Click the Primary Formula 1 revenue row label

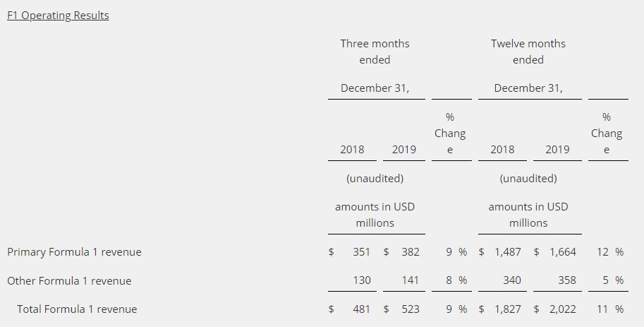click(74, 252)
